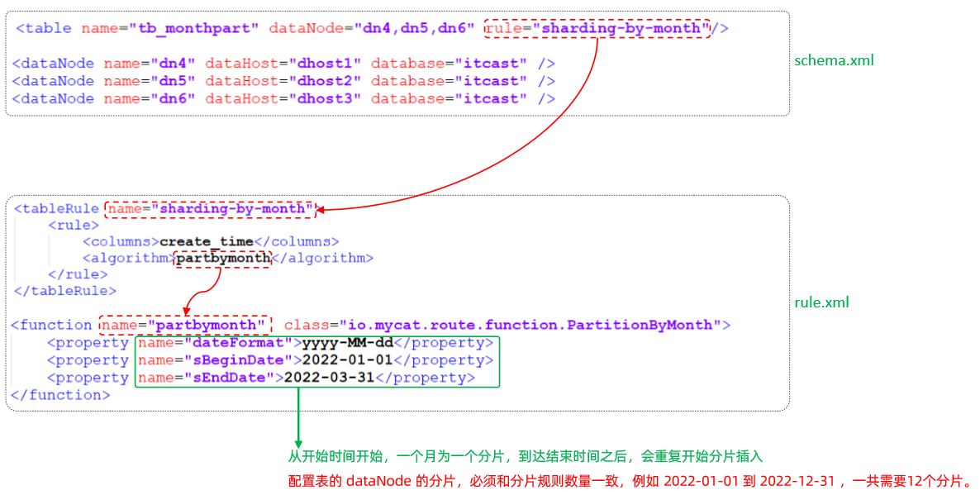Click the dataNode line named dn6
This screenshot has width=980, height=495.
coord(283,98)
